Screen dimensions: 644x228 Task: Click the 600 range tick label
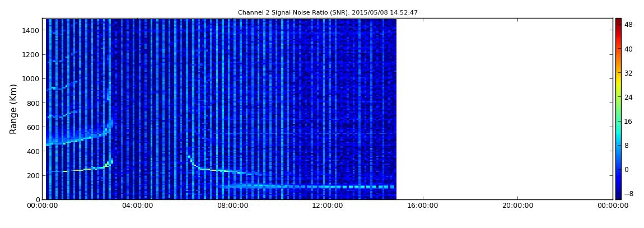click(33, 127)
